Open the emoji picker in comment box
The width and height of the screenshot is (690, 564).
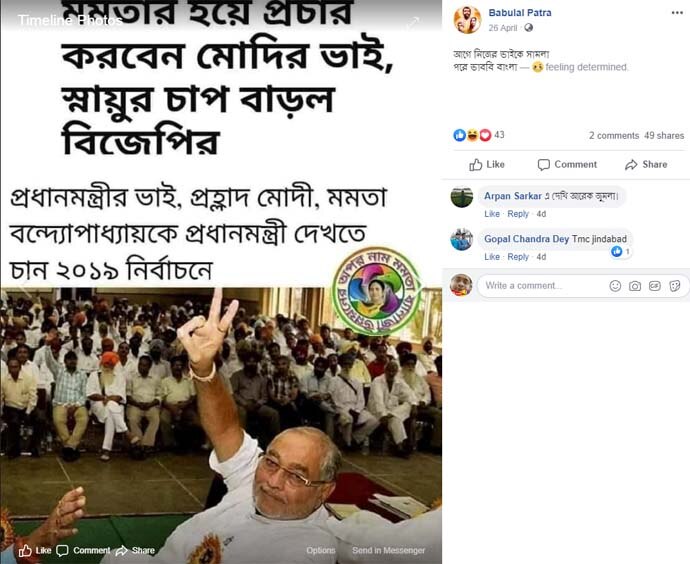tap(615, 286)
